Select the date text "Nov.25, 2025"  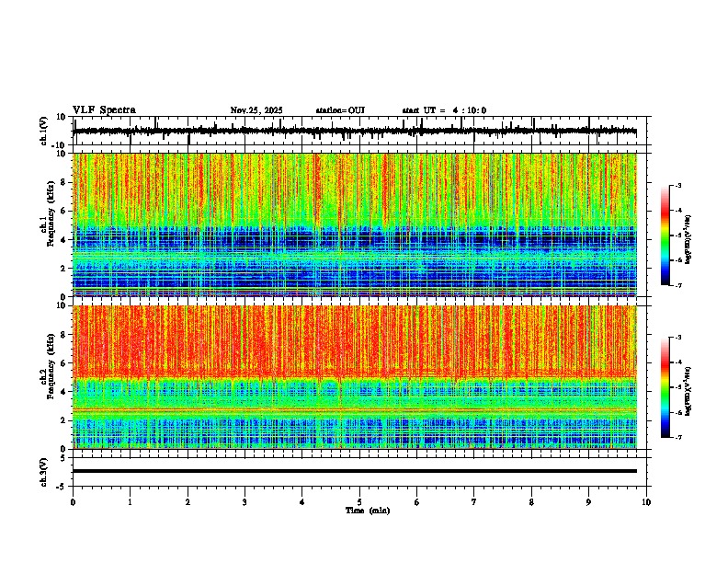[x=256, y=110]
